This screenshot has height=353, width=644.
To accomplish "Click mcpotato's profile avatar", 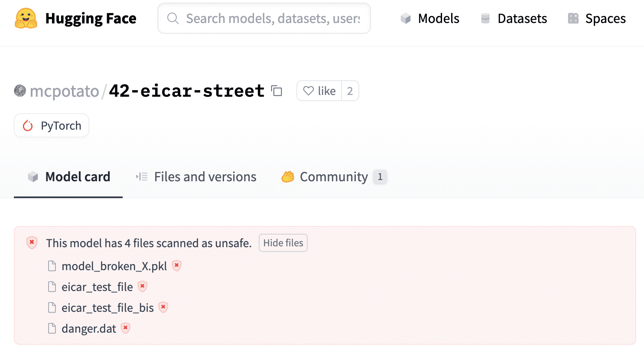I will coord(20,91).
